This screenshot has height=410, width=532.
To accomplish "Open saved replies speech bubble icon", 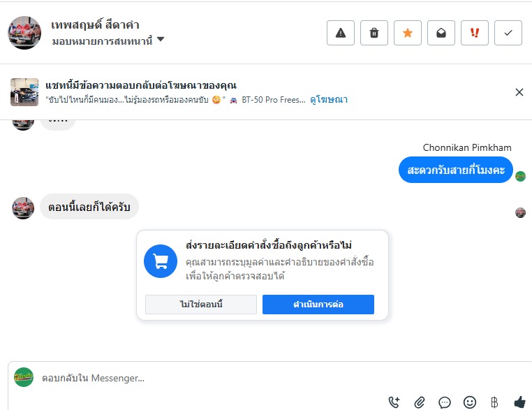I will tap(445, 402).
